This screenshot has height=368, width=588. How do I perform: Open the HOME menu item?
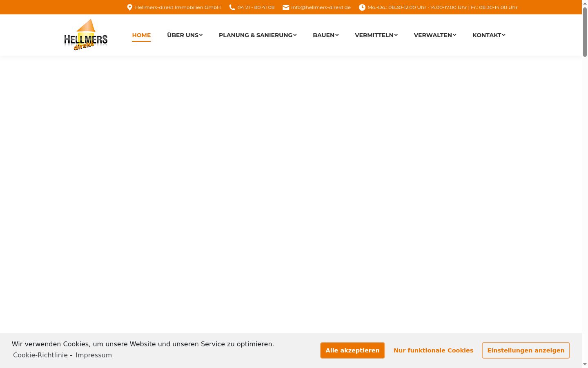pyautogui.click(x=141, y=35)
